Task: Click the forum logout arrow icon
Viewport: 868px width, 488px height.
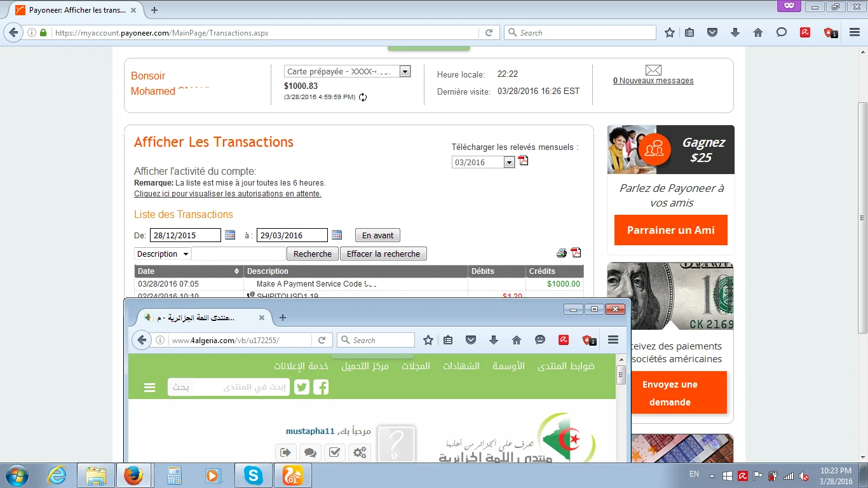Action: pyautogui.click(x=285, y=452)
